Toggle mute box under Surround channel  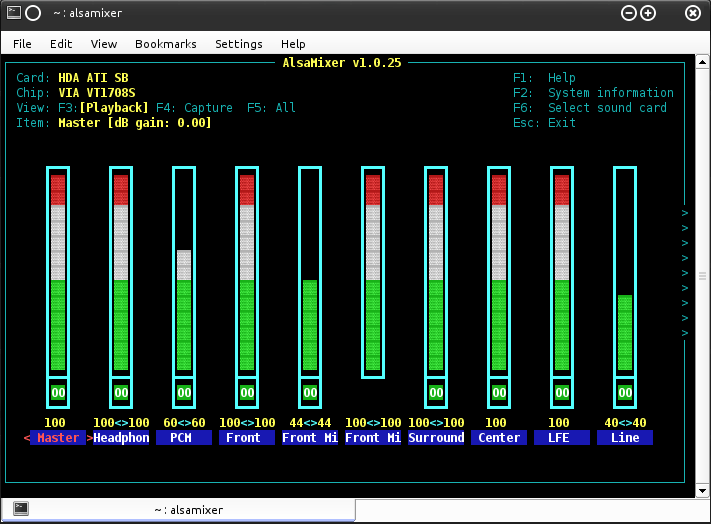(x=436, y=393)
